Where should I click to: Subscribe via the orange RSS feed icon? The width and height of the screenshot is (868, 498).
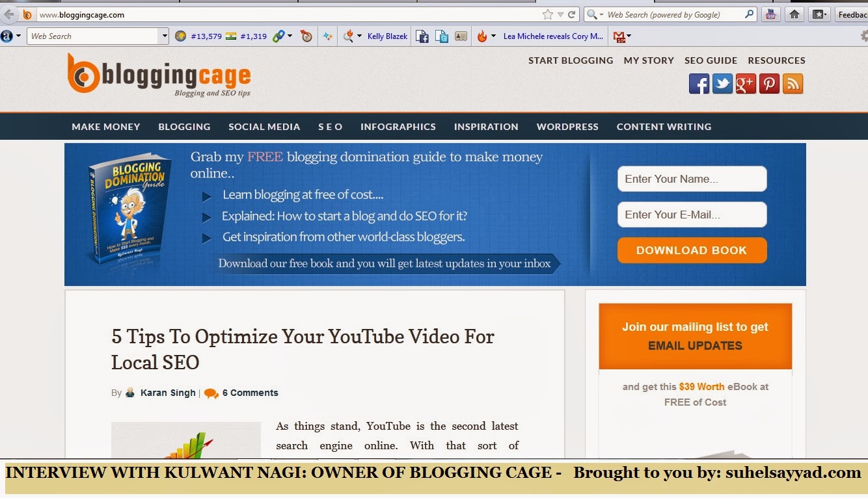point(793,84)
